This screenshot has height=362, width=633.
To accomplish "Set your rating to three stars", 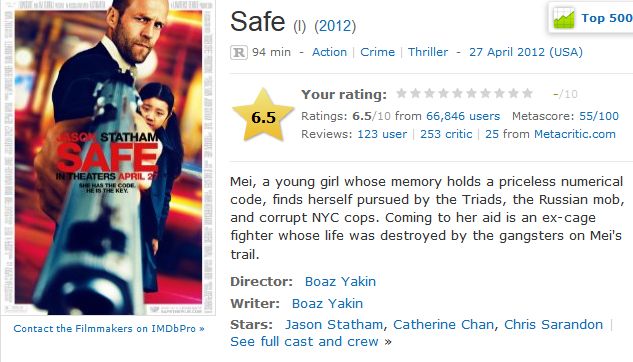I will 430,94.
